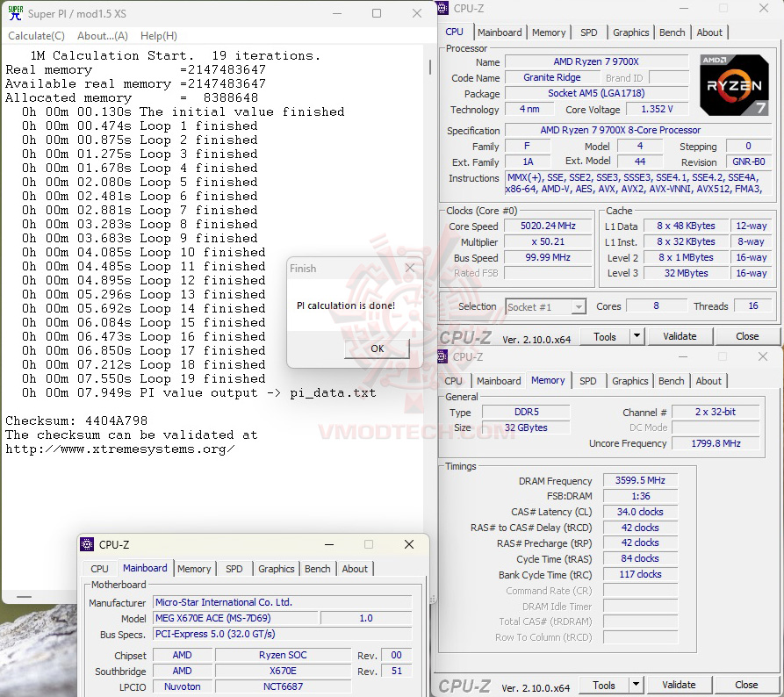Click the PCI-Express 5.0 (32.0 GT/s) bus specs
Screen dimensions: 784x697
(x=283, y=634)
